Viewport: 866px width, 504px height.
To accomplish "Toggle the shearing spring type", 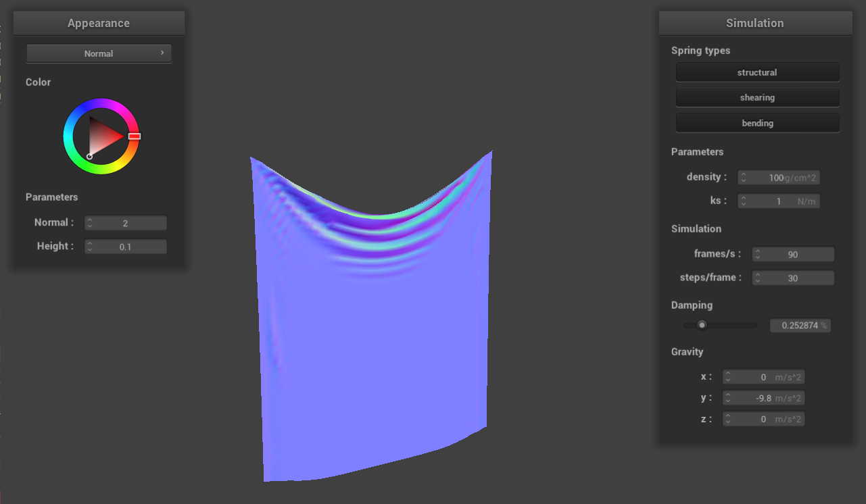I will 757,97.
